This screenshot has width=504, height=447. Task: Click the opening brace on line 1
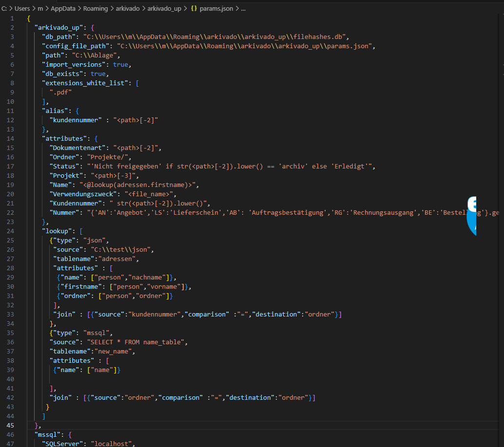[x=29, y=19]
